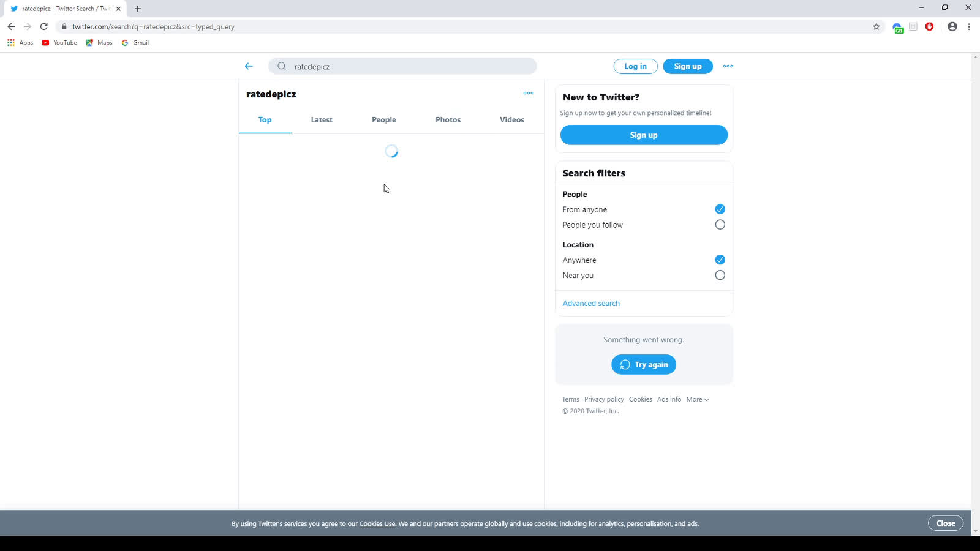Open the Cookies footer link

pos(640,399)
